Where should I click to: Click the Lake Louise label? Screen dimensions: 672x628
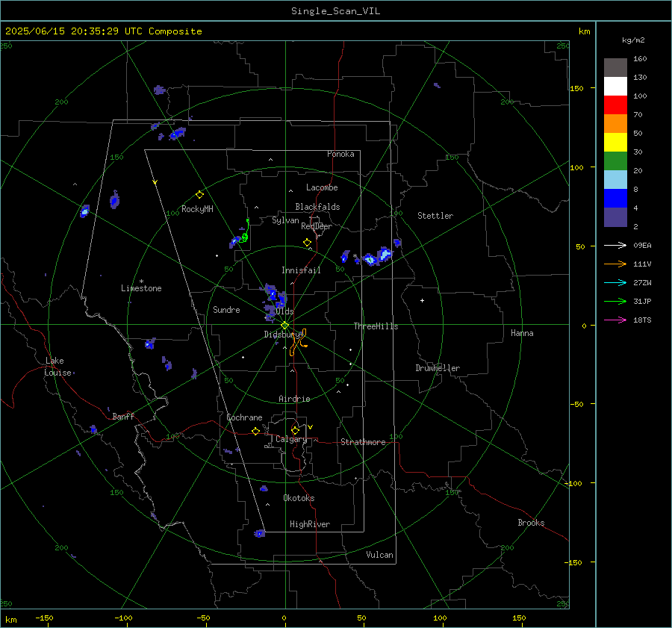tap(57, 367)
